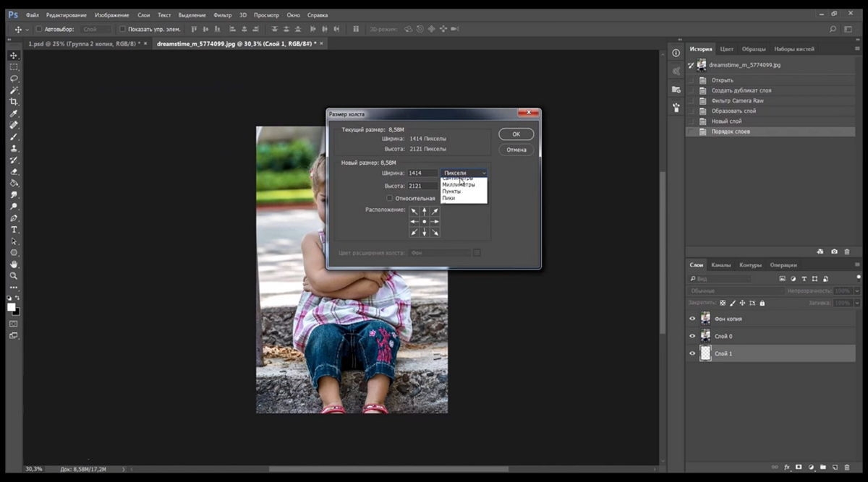Select the Crop tool
The width and height of the screenshot is (868, 482).
coord(14,102)
